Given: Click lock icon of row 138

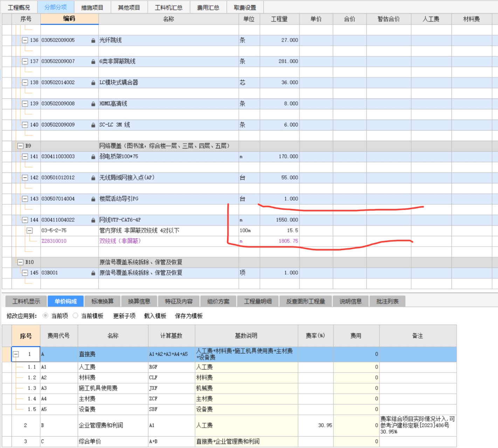Looking at the screenshot, I should click(93, 83).
